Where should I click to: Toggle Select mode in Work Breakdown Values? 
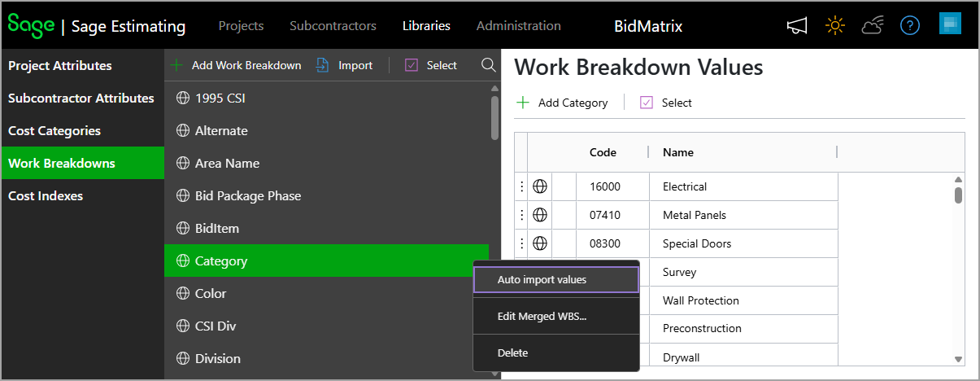tap(666, 103)
